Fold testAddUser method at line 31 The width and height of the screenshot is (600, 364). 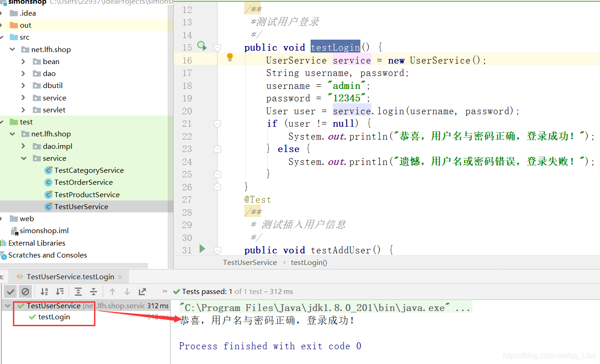[x=217, y=250]
